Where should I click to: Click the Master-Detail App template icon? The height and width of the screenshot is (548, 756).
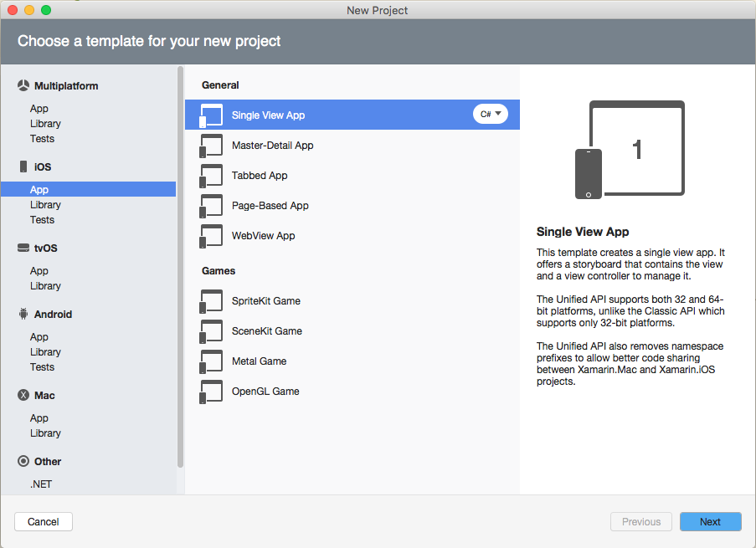[x=211, y=145]
